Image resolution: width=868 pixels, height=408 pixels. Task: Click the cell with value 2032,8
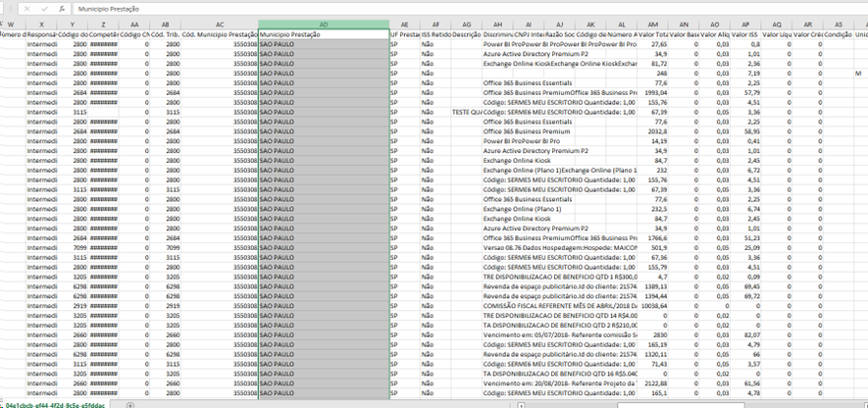652,131
